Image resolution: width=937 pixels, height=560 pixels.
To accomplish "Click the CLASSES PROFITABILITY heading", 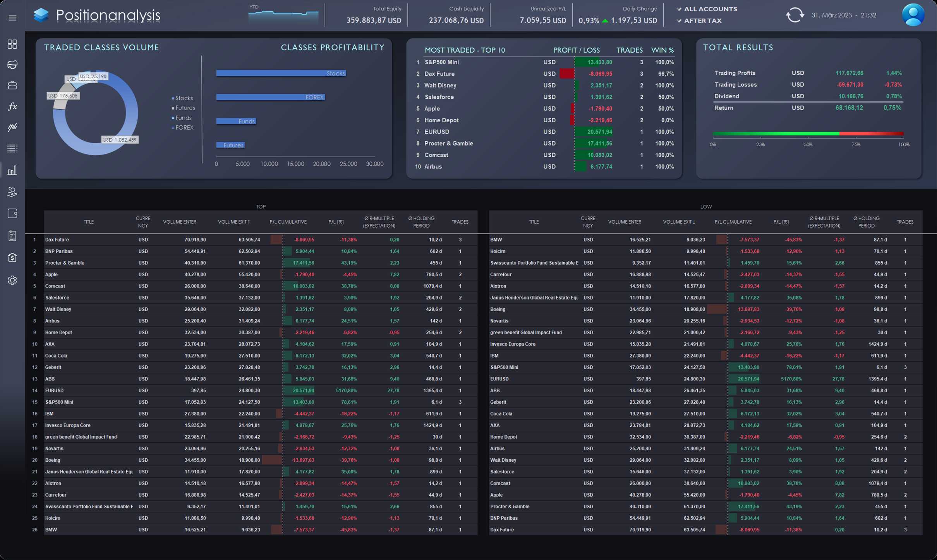I will click(x=333, y=47).
